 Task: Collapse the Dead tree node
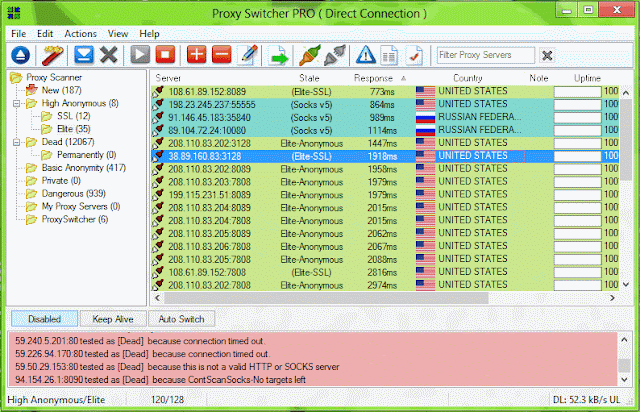[x=16, y=142]
